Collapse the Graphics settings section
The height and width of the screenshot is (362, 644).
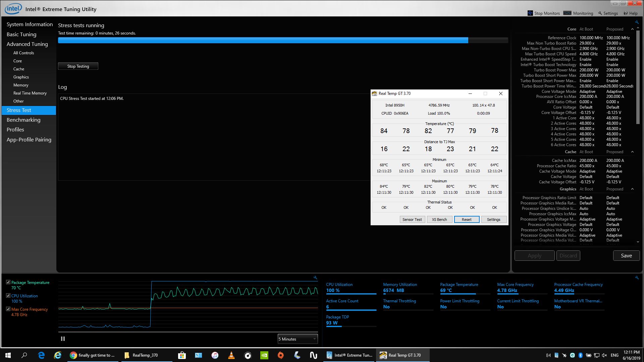633,189
